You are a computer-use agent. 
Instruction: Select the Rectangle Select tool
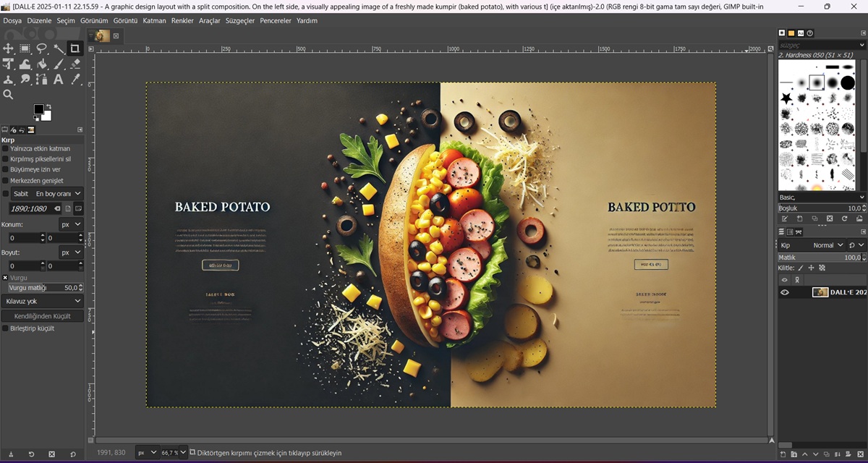[25, 48]
